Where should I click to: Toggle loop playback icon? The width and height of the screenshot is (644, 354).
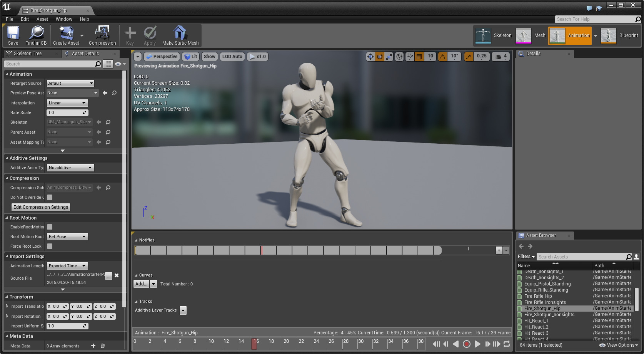pos(507,344)
